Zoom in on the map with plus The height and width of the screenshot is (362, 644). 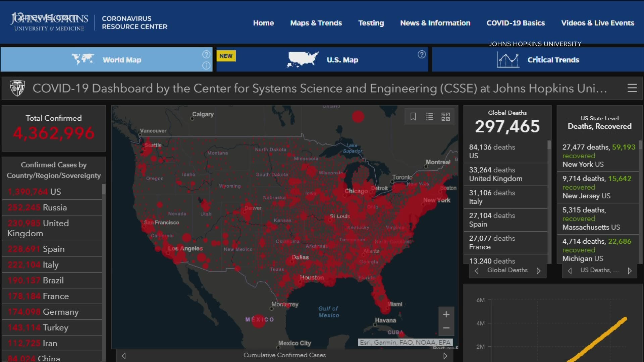coord(446,314)
